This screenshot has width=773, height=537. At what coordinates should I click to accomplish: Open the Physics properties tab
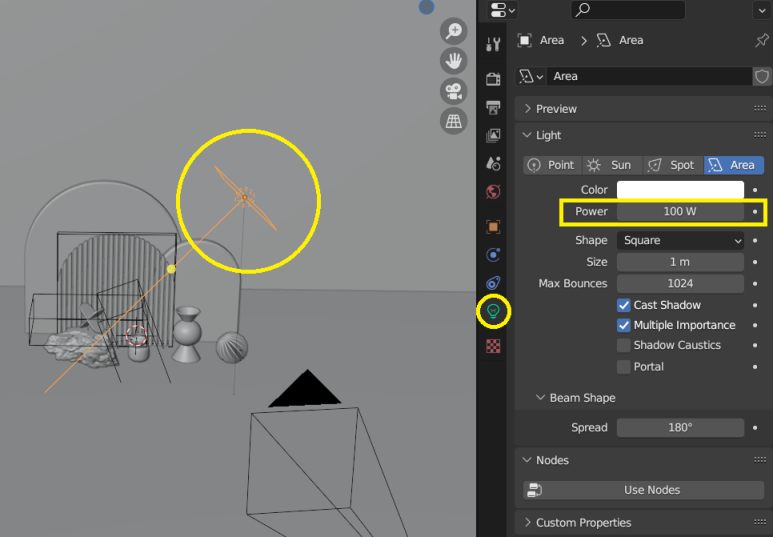click(493, 255)
